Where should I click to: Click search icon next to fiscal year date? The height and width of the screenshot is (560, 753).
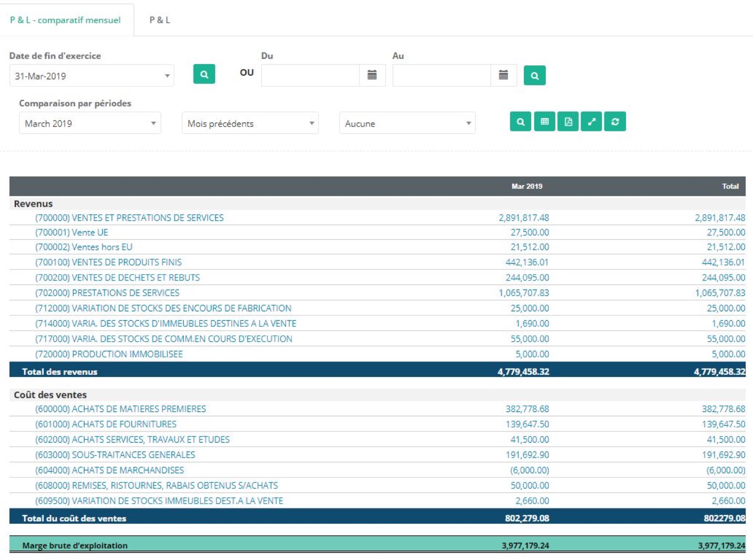pyautogui.click(x=204, y=74)
